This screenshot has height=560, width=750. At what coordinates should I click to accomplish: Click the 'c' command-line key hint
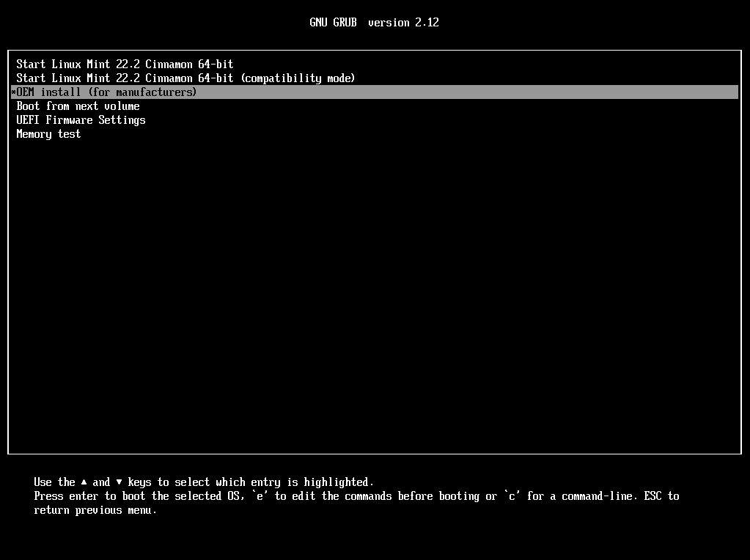(x=511, y=496)
